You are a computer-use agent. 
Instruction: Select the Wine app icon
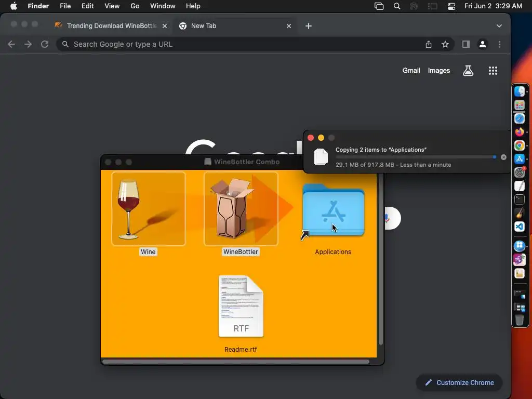(149, 209)
